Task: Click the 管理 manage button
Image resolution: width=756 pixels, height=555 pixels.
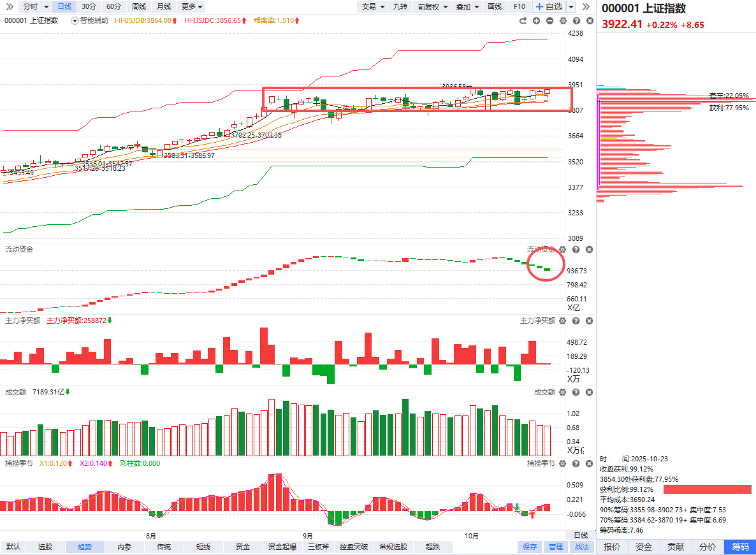Action: pyautogui.click(x=555, y=547)
